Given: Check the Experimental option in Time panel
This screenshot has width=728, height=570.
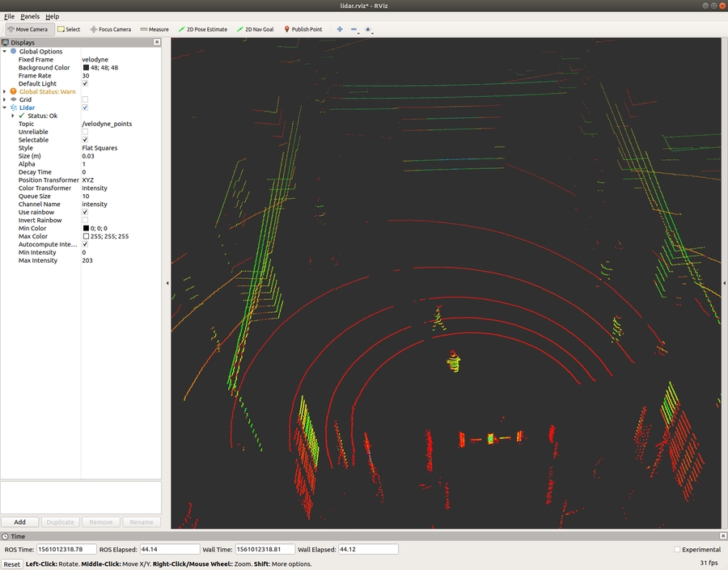Looking at the screenshot, I should (677, 550).
